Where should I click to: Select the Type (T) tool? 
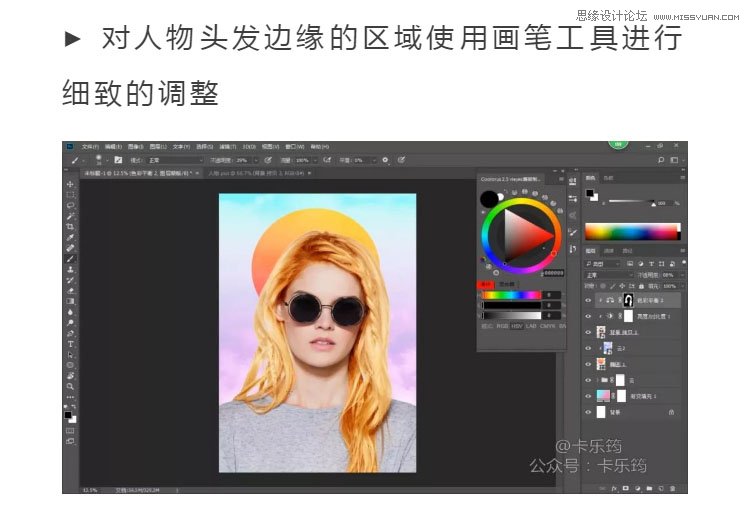[70, 344]
